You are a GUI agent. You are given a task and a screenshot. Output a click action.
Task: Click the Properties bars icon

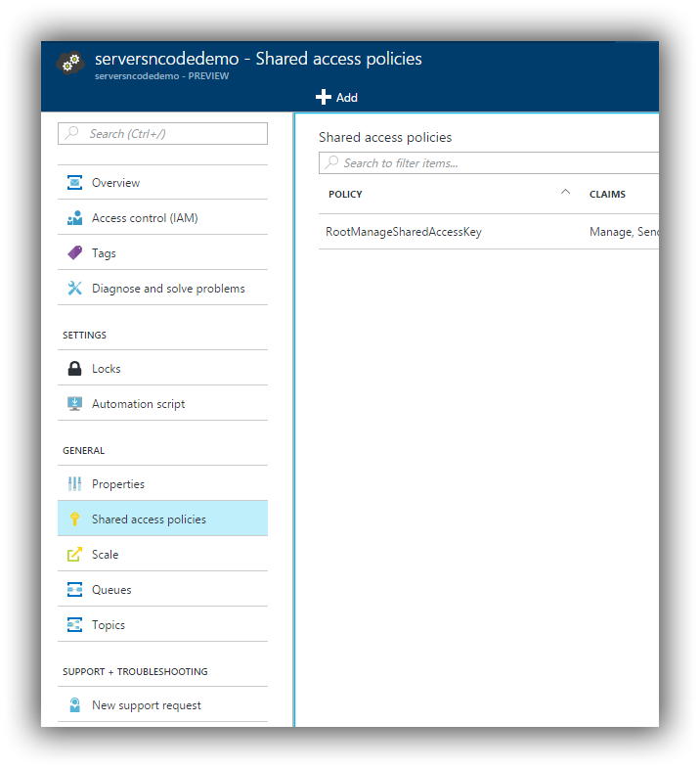click(x=74, y=484)
